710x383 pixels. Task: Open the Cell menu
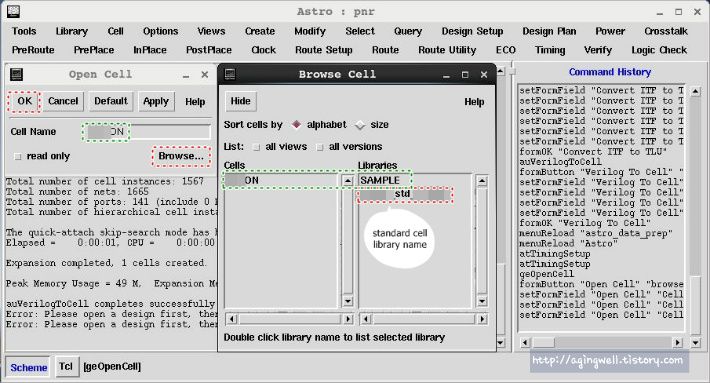pyautogui.click(x=115, y=31)
